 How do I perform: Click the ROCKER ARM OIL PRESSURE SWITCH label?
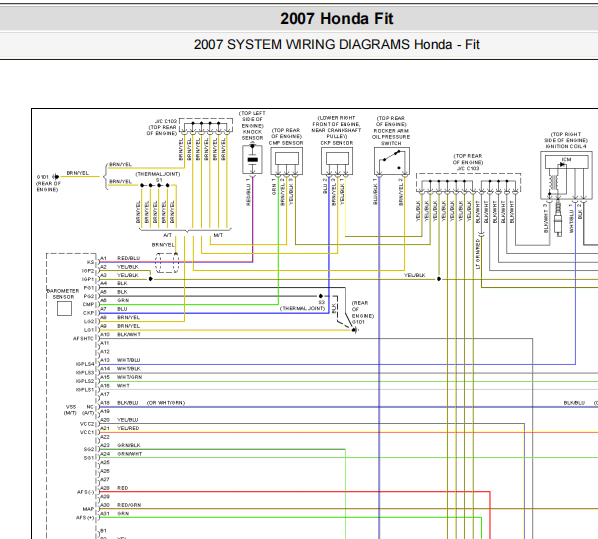391,137
